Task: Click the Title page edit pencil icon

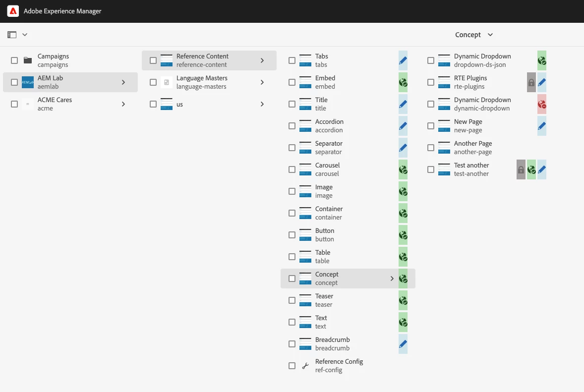Action: (x=403, y=104)
